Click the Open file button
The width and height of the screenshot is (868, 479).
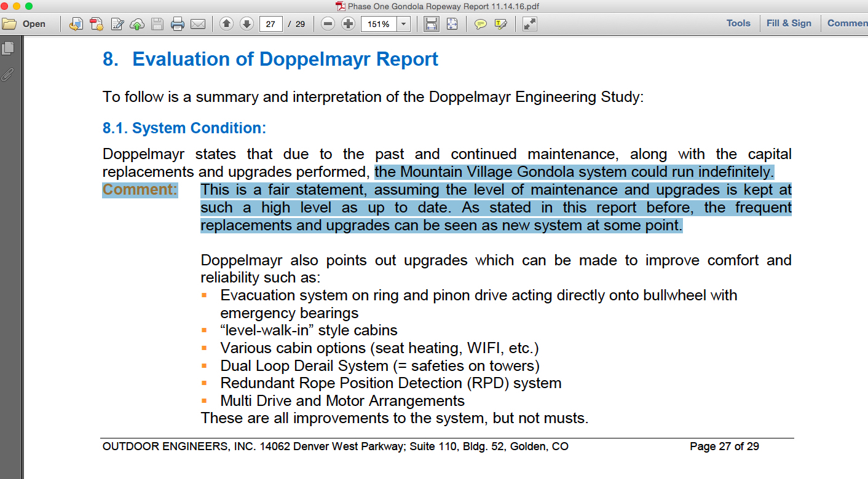click(25, 24)
